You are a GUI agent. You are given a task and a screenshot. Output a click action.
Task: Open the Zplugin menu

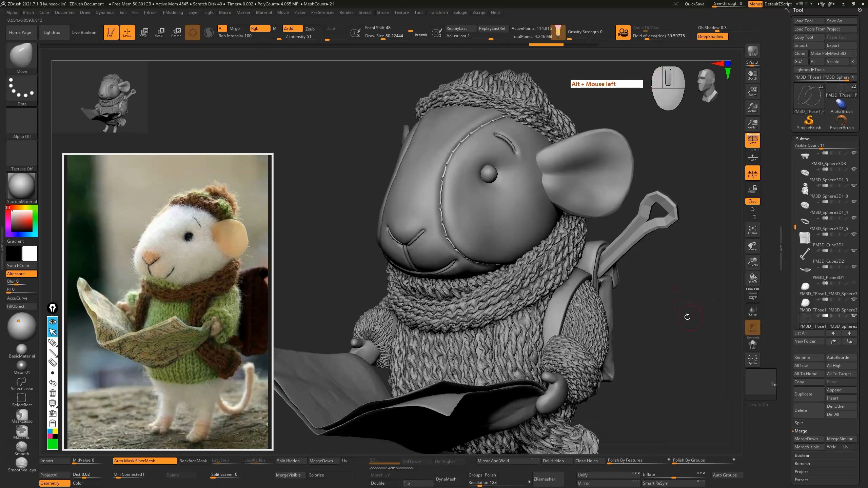click(460, 12)
